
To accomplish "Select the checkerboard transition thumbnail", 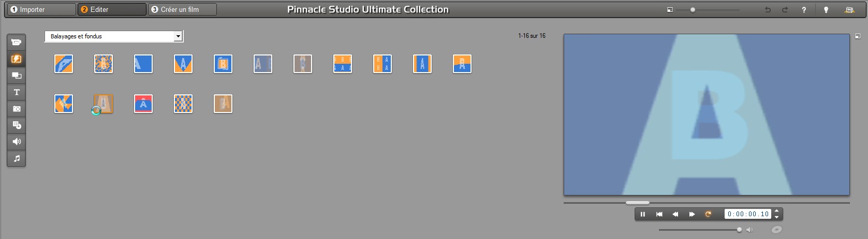I will [183, 104].
